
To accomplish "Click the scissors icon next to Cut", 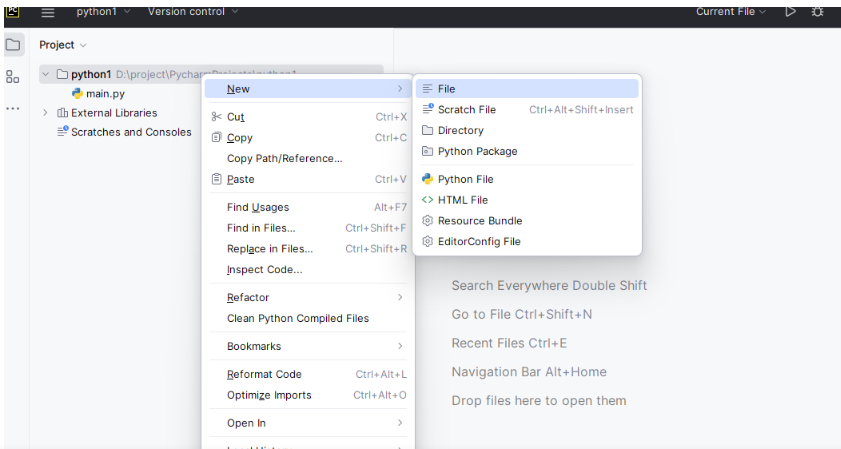I will [x=216, y=116].
